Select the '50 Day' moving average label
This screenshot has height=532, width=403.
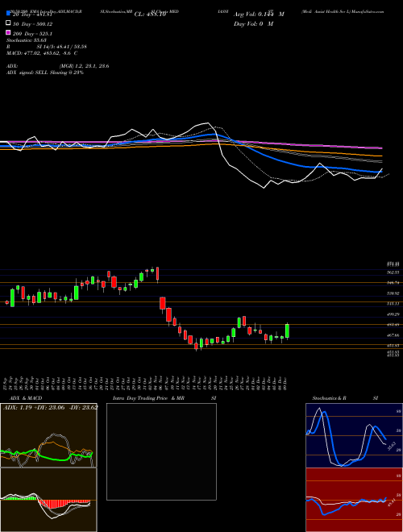pos(33,24)
